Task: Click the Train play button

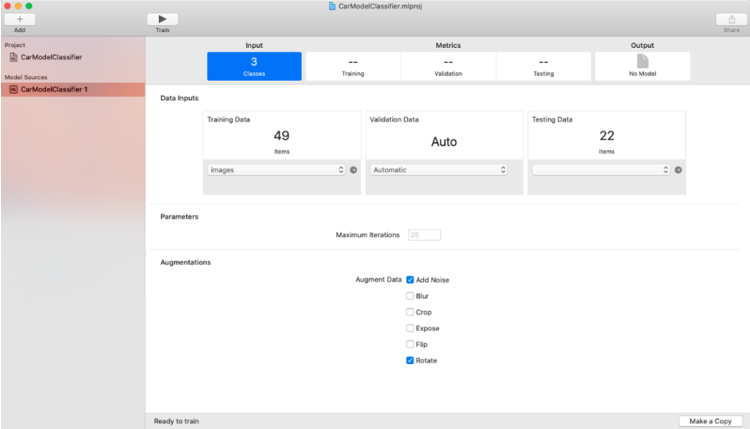Action: 162,19
